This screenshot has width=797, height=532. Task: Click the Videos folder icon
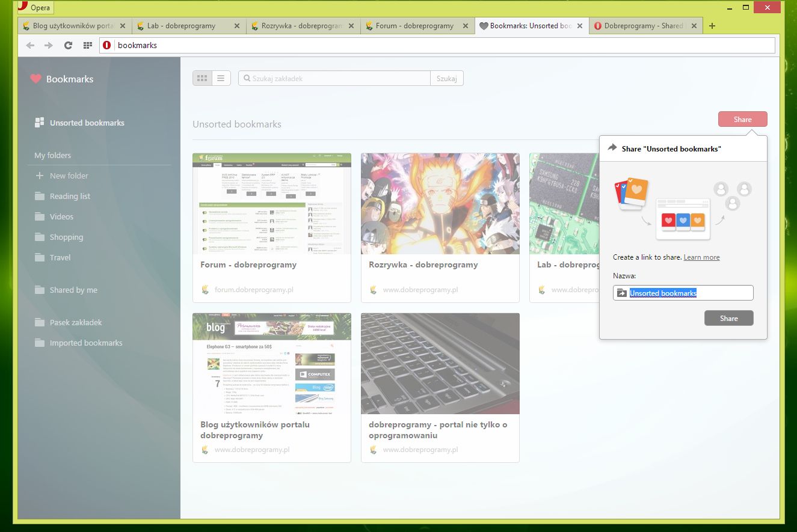[x=40, y=216]
